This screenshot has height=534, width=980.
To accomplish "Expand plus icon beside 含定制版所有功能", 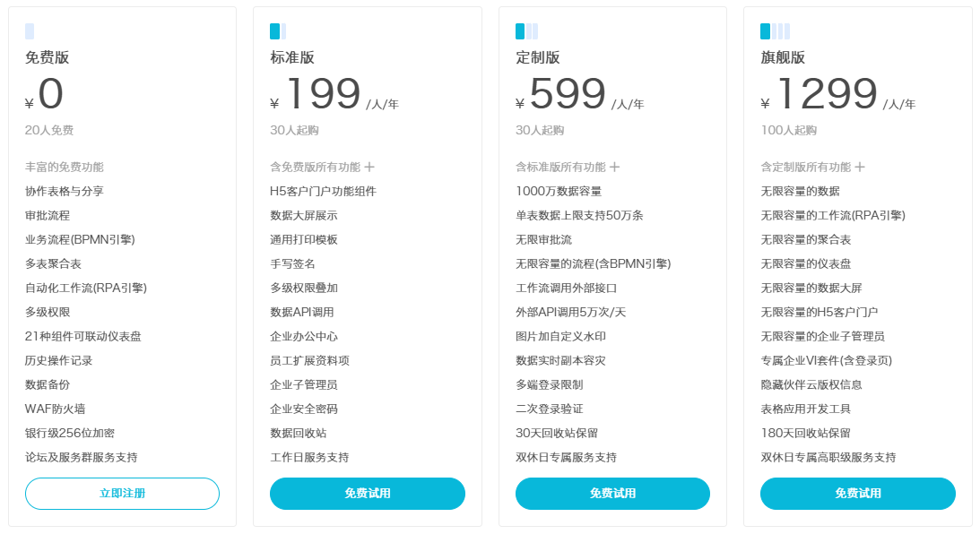I will point(860,167).
